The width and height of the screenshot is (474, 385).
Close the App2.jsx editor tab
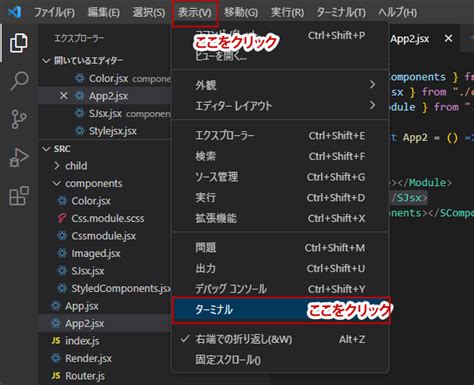[x=449, y=39]
